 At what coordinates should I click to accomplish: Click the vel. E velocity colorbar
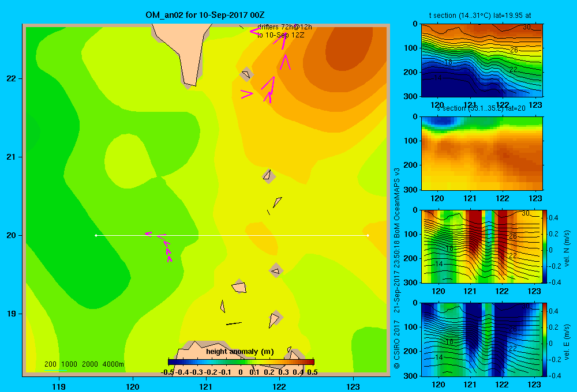[x=545, y=340]
